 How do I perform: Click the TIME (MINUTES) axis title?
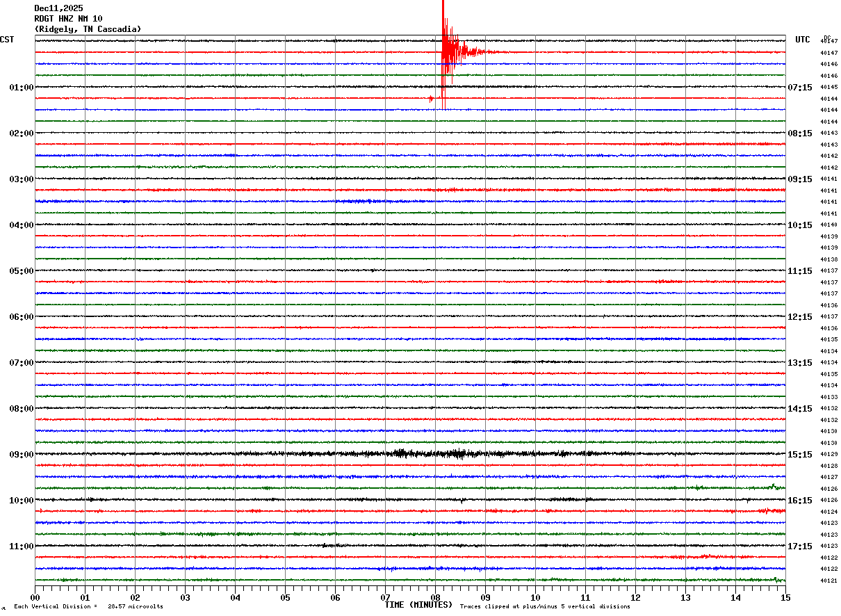[x=418, y=605]
